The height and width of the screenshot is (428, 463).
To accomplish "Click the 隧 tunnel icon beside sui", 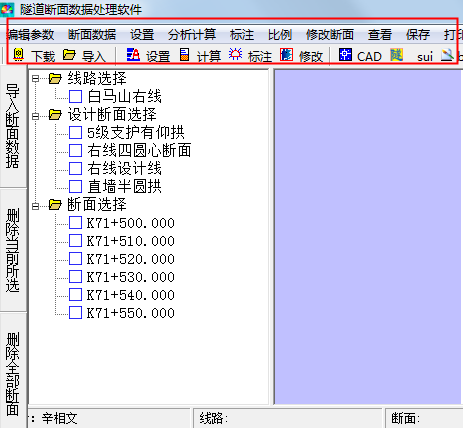I will tap(397, 54).
